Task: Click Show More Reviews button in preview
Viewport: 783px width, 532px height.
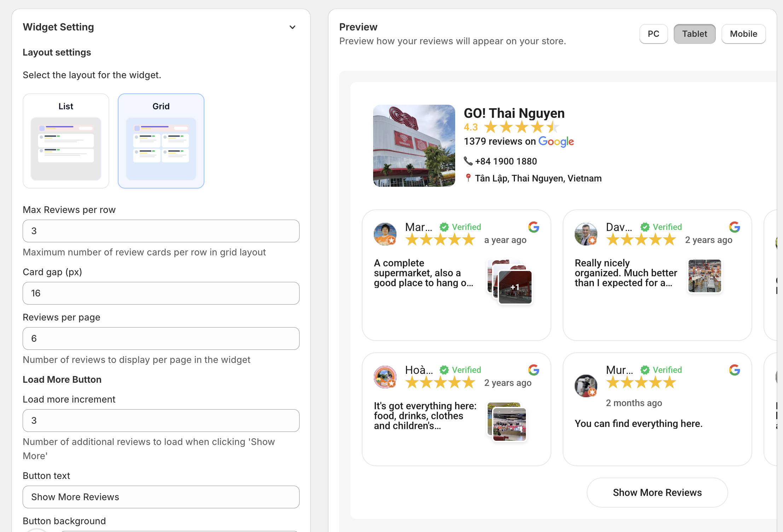Action: pos(657,492)
